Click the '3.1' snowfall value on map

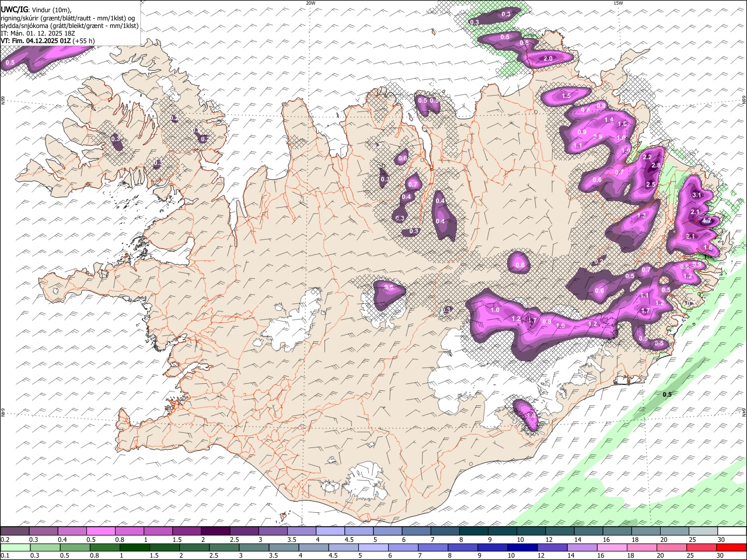(x=696, y=195)
